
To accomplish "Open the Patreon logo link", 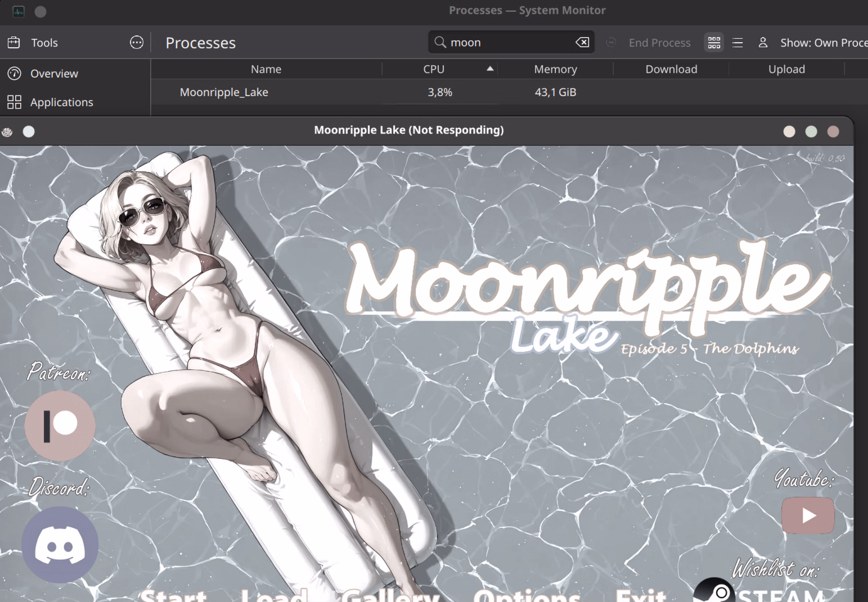I will 60,426.
